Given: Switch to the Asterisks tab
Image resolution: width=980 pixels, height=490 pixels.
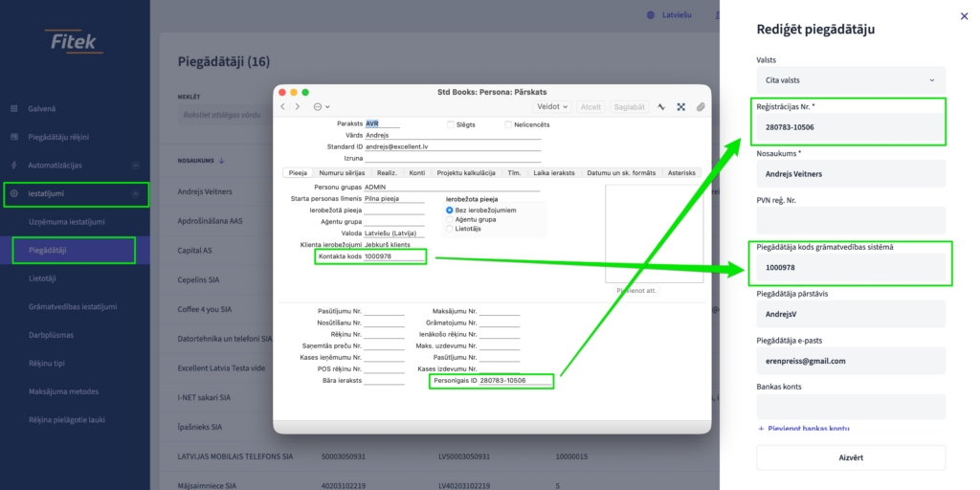Looking at the screenshot, I should pos(681,173).
